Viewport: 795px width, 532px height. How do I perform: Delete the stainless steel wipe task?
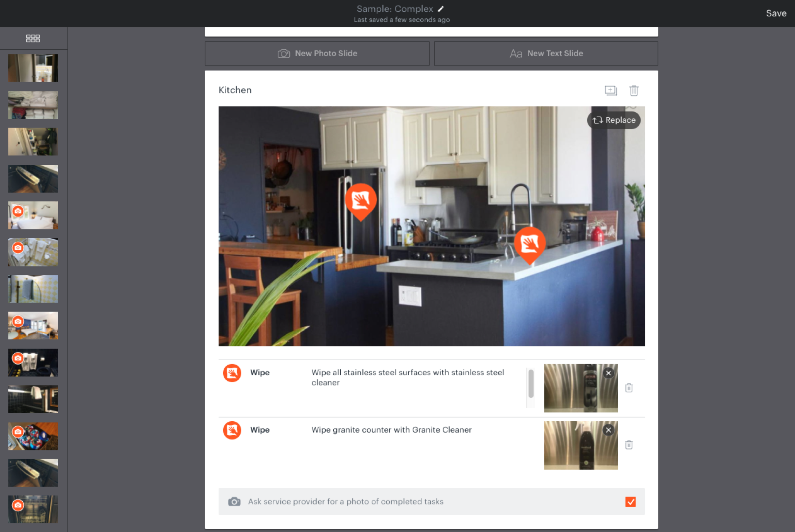click(629, 388)
